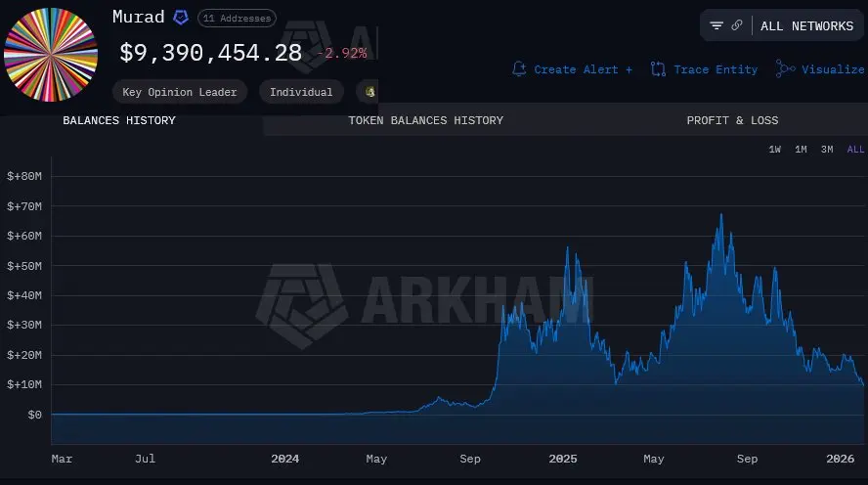Screen dimensions: 868x485
Task: Switch to the TOKEN BALANCES HISTORY tab
Action: [x=426, y=120]
